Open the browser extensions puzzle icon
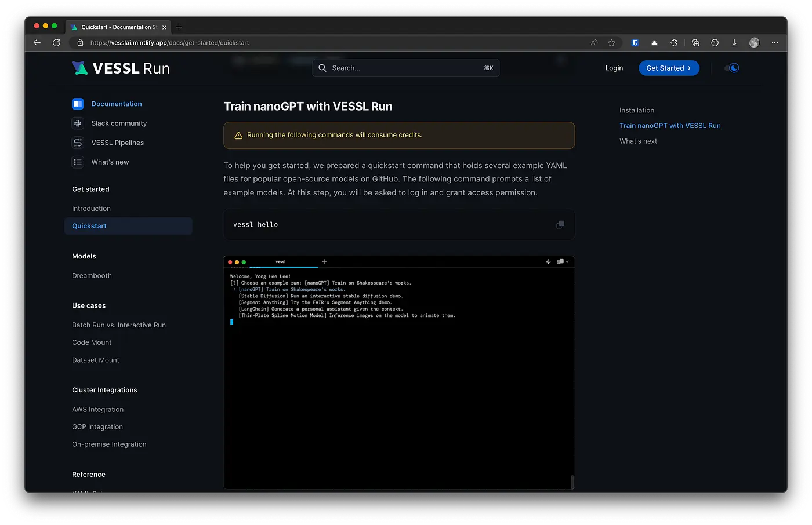Screen dimensions: 812x525 coord(674,43)
